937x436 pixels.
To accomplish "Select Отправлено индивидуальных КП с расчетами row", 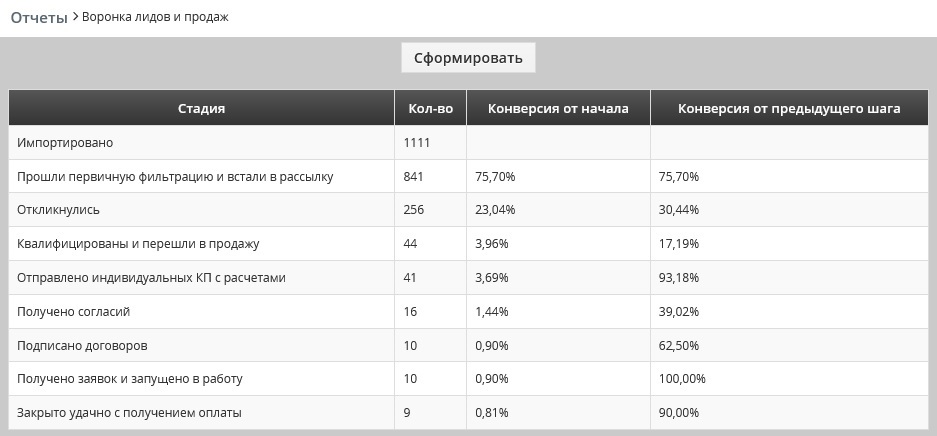I will point(468,278).
